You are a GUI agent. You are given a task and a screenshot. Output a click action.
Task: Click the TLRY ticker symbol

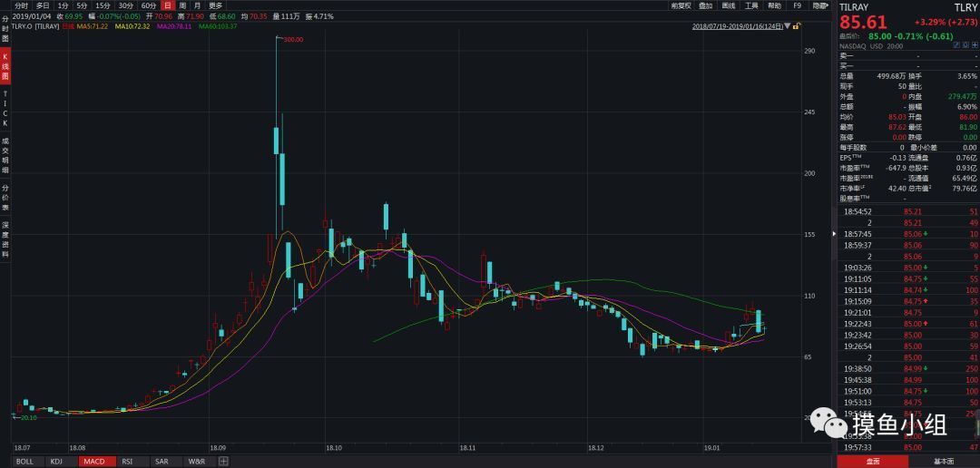point(965,6)
